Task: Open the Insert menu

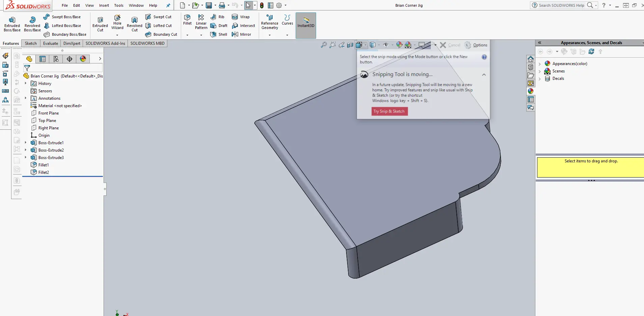Action: (104, 5)
